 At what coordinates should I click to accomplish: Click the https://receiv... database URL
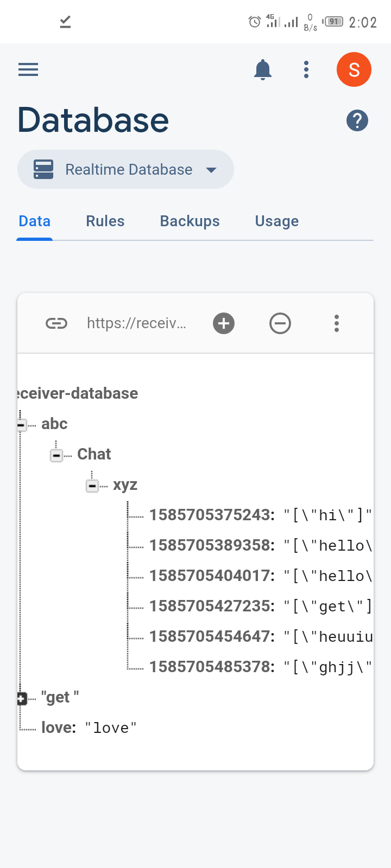click(137, 324)
